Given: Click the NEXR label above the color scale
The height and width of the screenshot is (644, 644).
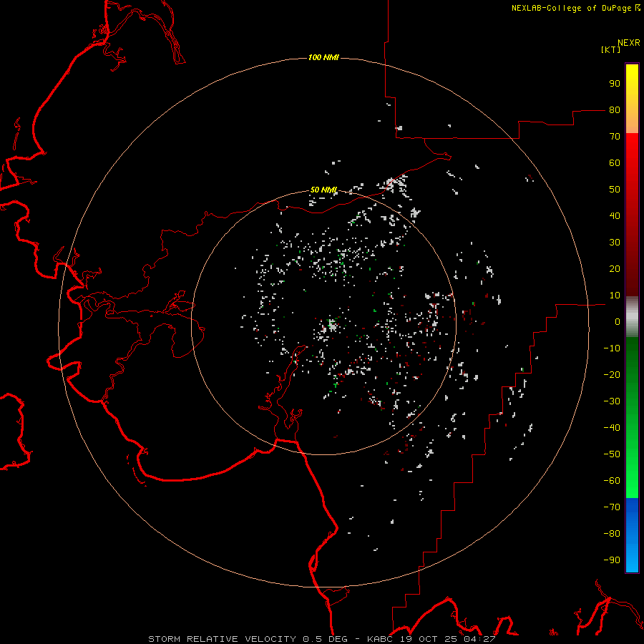Looking at the screenshot, I should click(628, 43).
